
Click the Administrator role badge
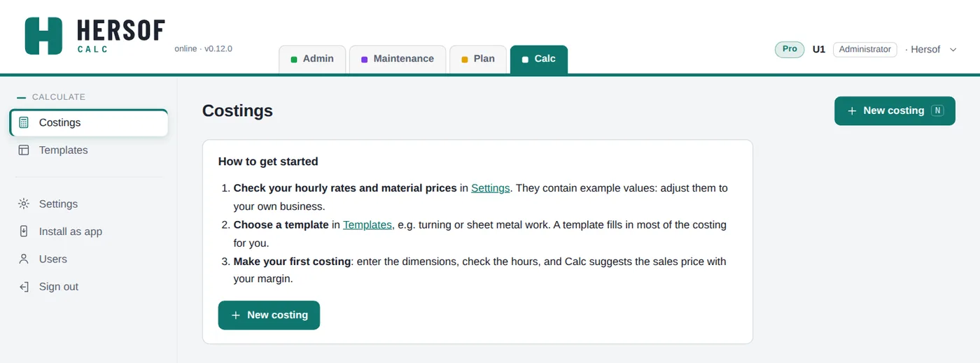[864, 50]
